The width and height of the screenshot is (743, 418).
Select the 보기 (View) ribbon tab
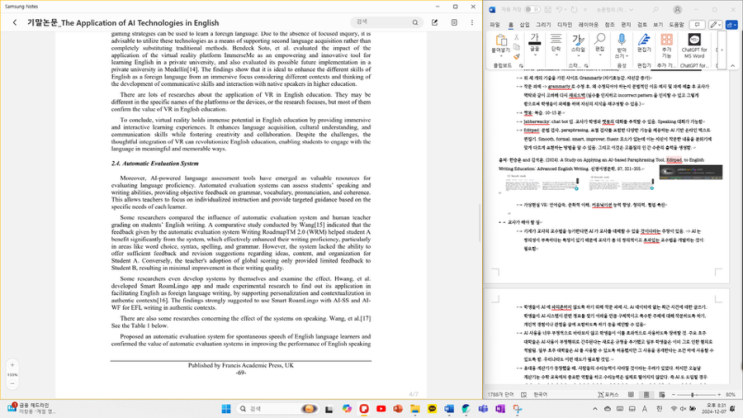[658, 25]
